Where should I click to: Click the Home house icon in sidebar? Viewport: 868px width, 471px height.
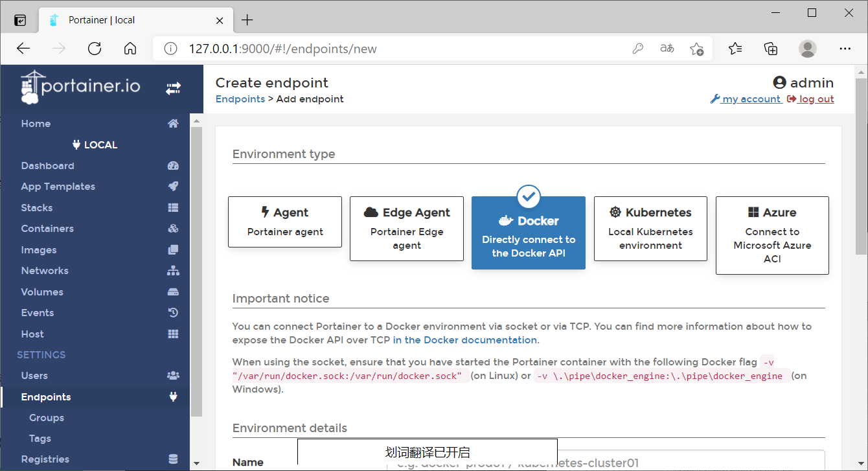(173, 124)
